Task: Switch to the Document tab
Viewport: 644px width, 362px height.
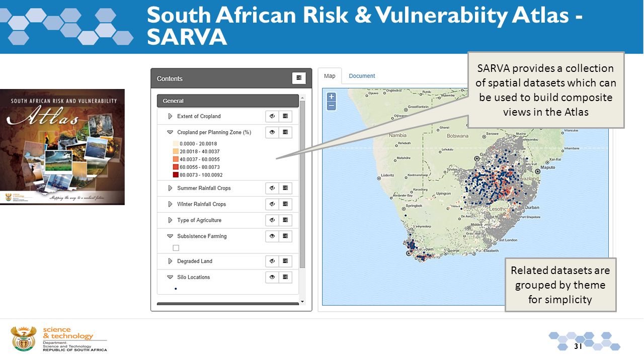Action: tap(362, 76)
